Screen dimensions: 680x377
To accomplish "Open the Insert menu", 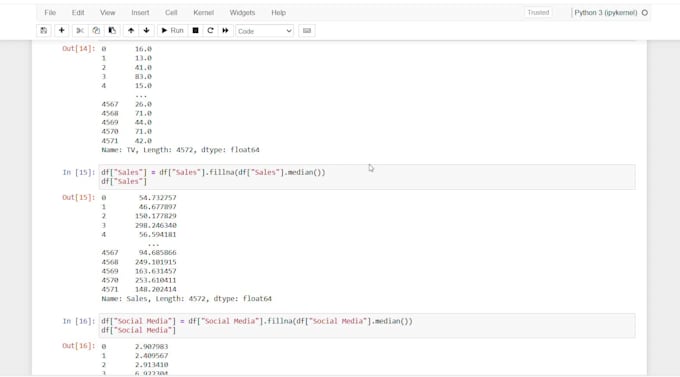I will tap(140, 13).
